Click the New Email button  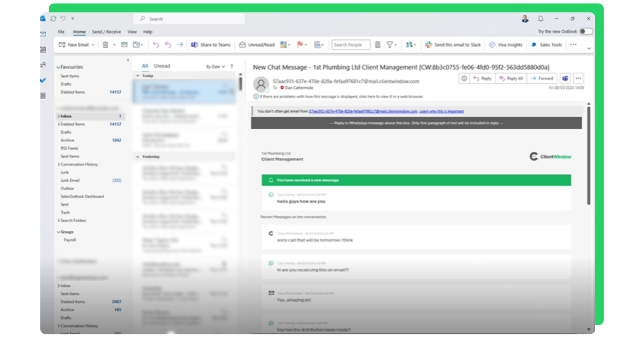coord(74,45)
